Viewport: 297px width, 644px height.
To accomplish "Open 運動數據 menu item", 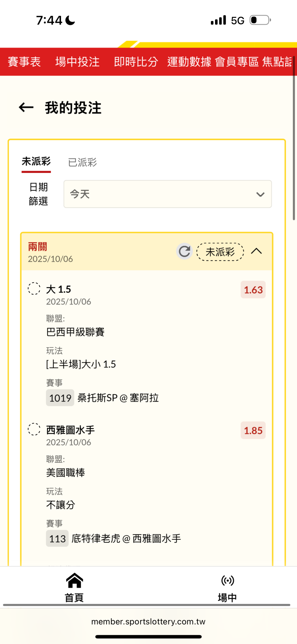I will tap(189, 62).
